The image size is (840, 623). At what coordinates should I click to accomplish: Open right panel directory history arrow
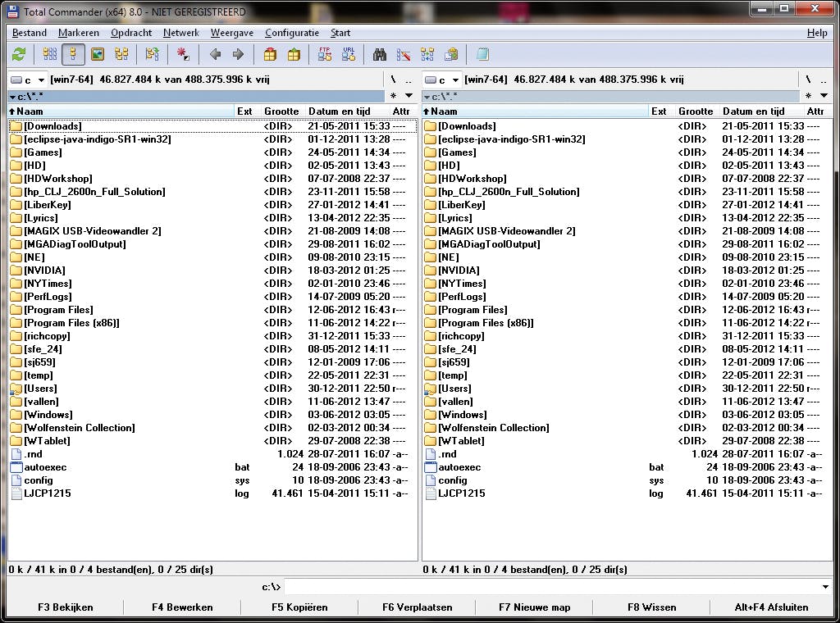tap(824, 96)
